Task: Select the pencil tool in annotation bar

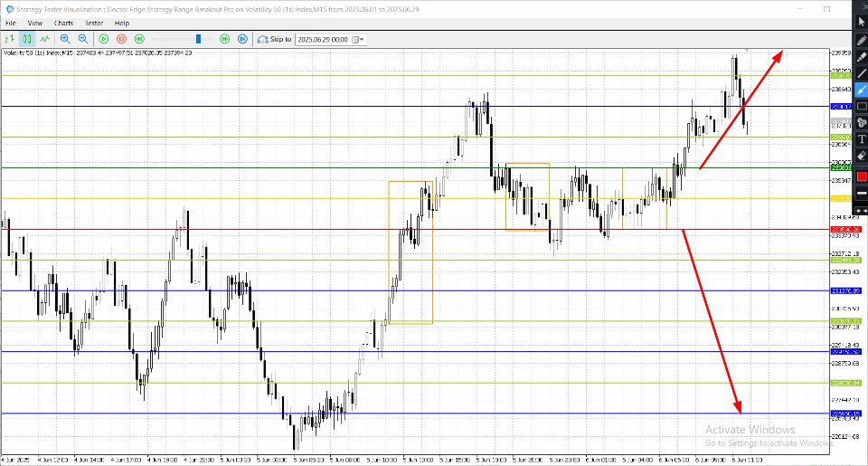Action: pyautogui.click(x=862, y=40)
